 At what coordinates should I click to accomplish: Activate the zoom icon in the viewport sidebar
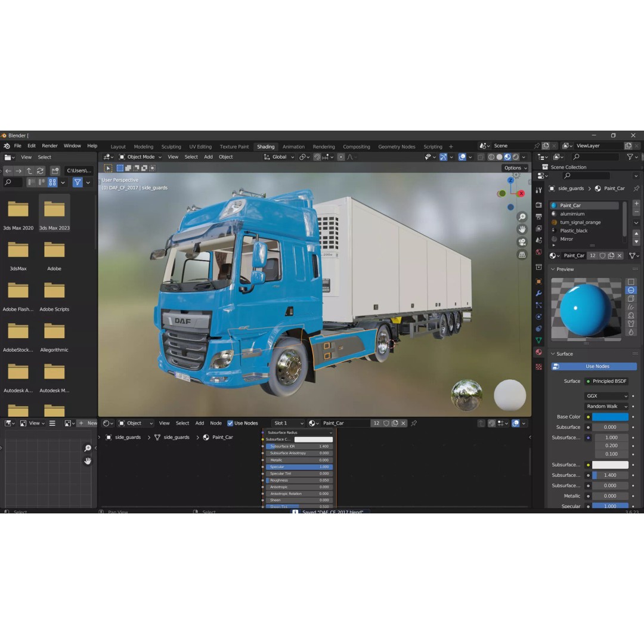click(x=522, y=216)
